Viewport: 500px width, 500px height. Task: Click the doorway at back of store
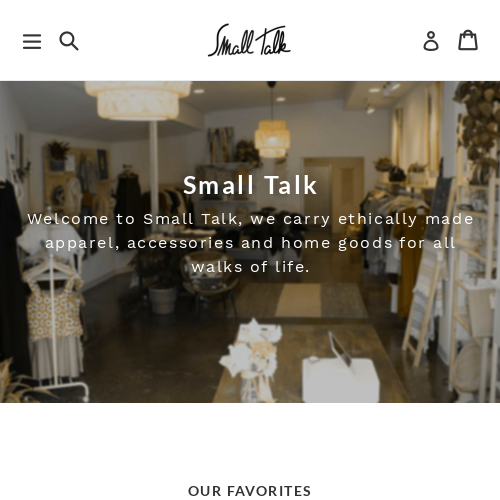click(333, 192)
